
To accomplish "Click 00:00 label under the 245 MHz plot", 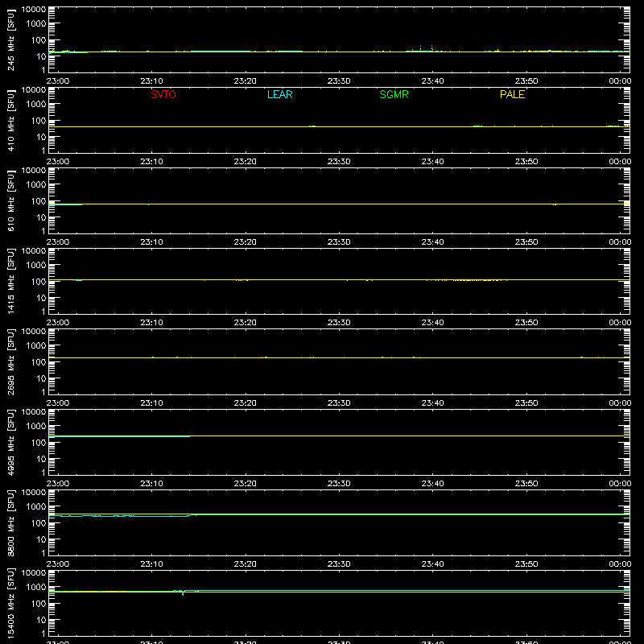I will coord(620,81).
